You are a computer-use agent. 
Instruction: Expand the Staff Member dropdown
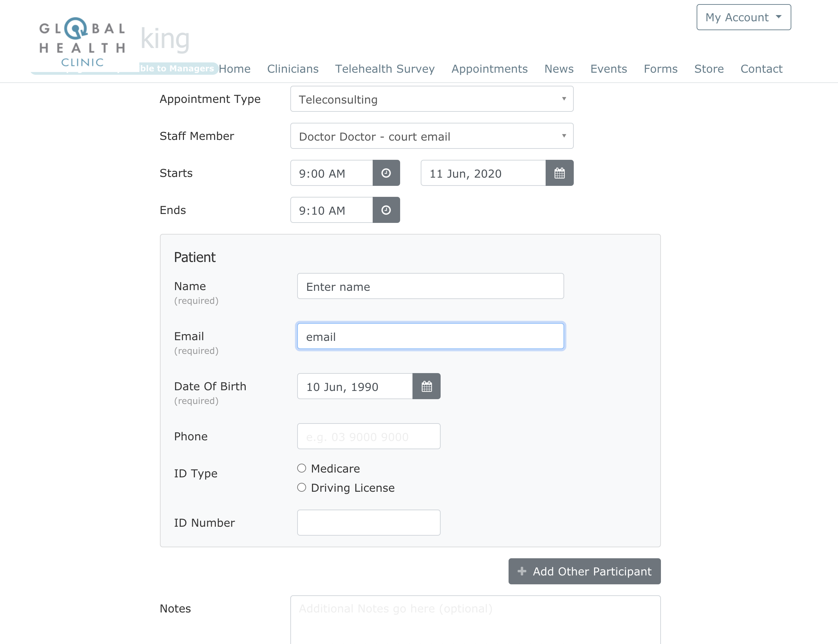coord(431,136)
